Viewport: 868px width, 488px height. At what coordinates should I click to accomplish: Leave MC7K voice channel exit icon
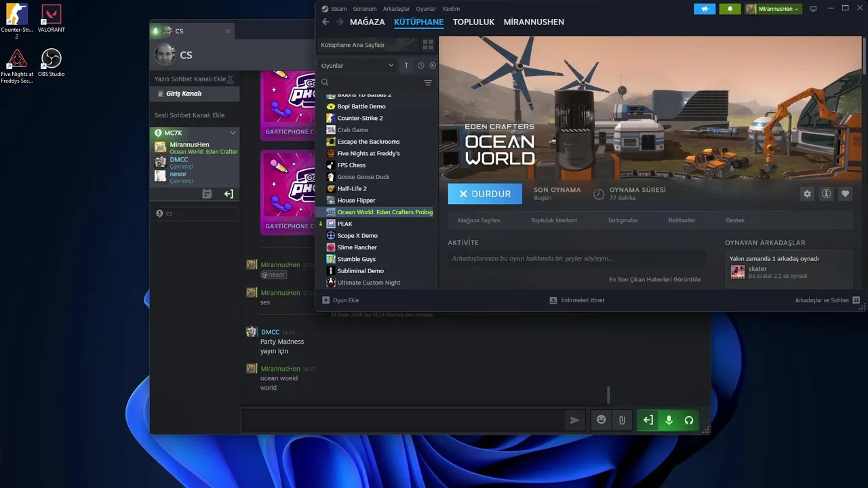pos(229,194)
